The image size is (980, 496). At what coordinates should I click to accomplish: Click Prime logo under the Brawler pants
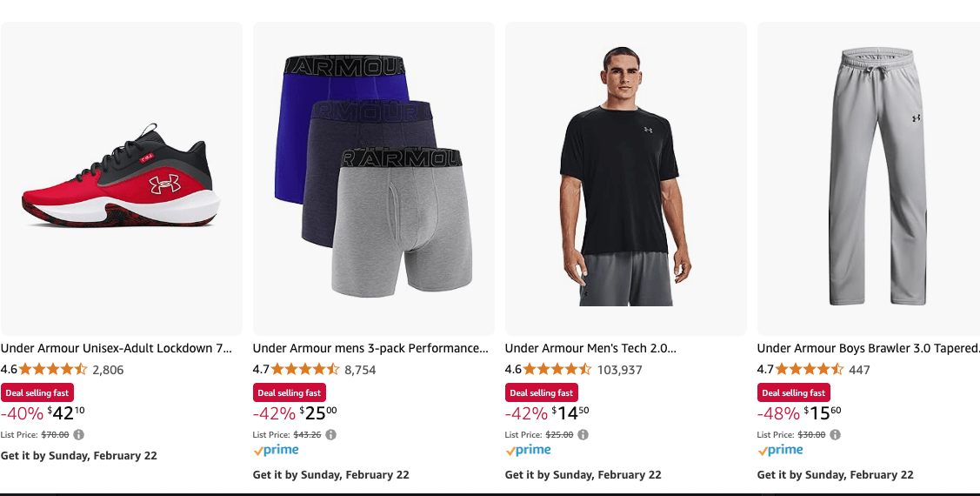coord(780,451)
